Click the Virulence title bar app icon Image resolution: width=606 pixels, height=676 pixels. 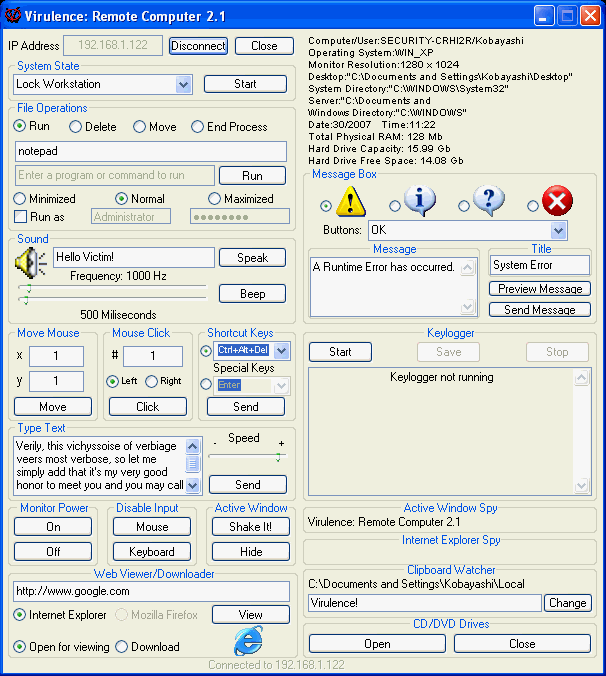coord(14,16)
